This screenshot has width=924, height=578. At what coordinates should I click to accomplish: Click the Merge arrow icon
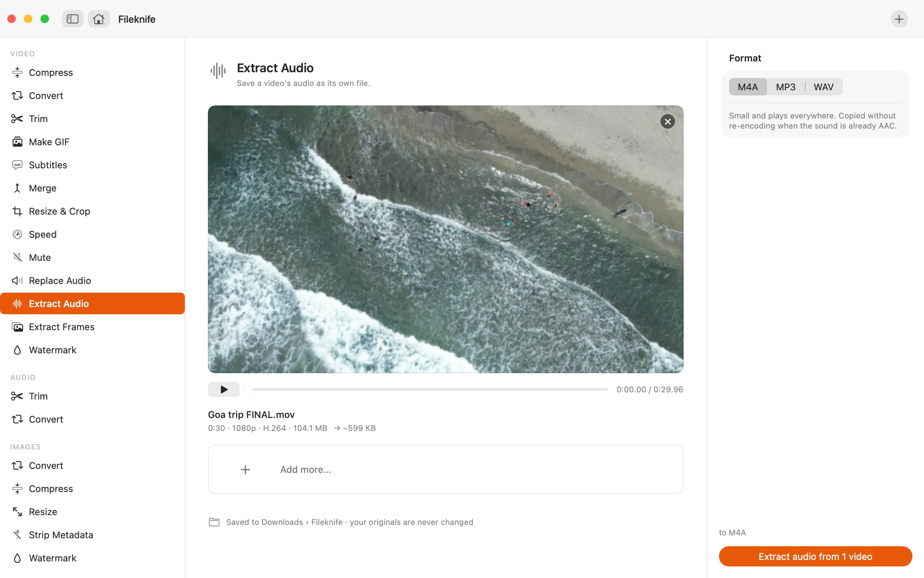[17, 188]
